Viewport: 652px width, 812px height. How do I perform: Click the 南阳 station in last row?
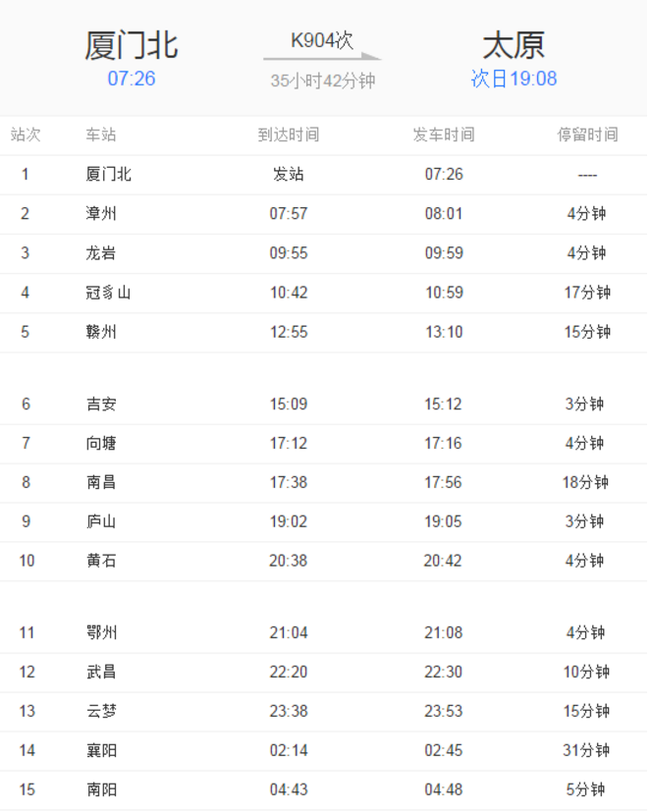point(101,789)
